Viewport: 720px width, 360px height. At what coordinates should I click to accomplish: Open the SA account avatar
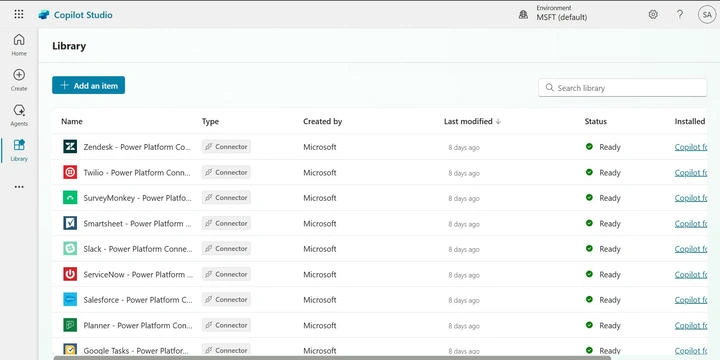pyautogui.click(x=707, y=15)
